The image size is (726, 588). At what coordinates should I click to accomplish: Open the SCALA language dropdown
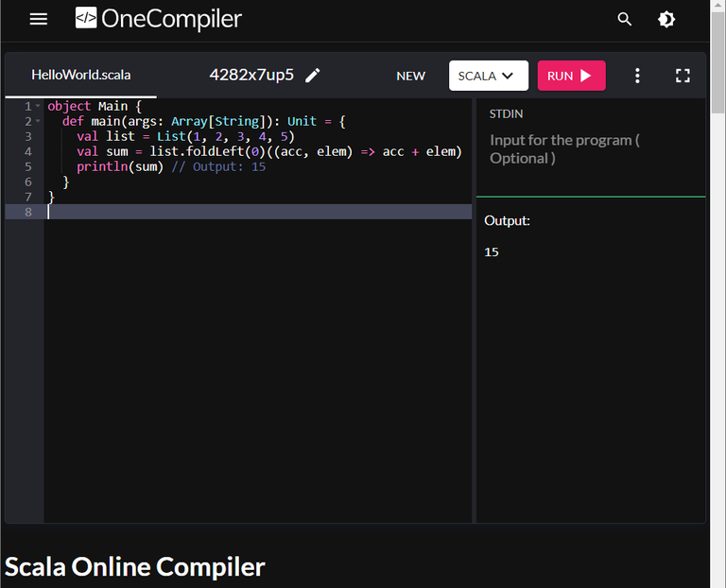point(488,76)
